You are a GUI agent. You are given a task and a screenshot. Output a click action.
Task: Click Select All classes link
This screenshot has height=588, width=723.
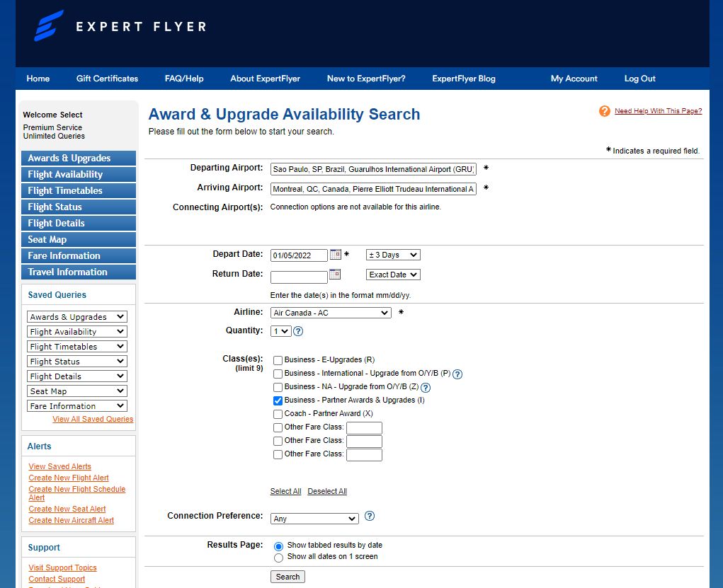pos(285,491)
